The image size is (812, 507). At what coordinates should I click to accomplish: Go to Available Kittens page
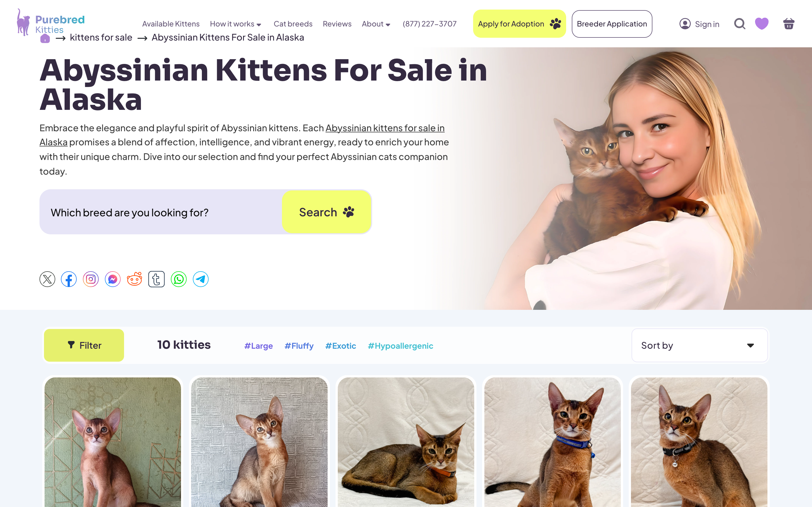pyautogui.click(x=171, y=24)
